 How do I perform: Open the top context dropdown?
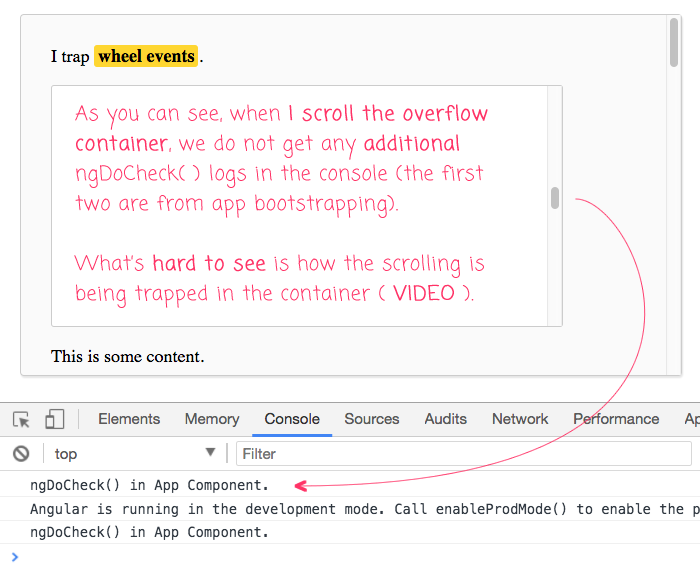point(134,454)
